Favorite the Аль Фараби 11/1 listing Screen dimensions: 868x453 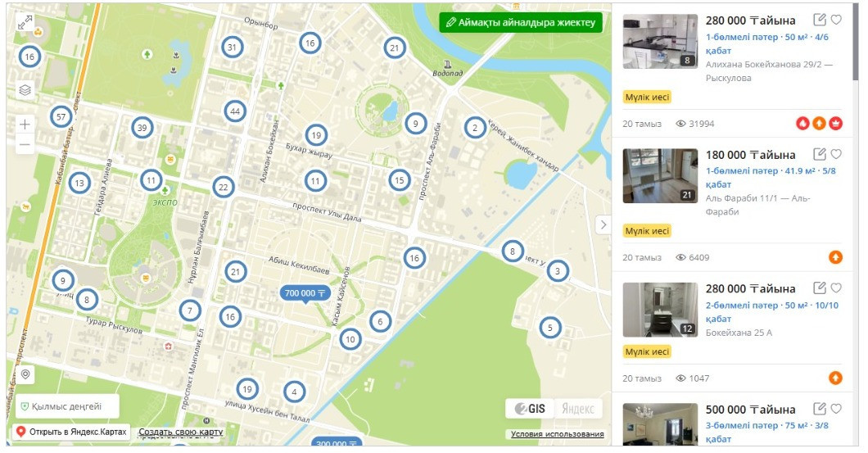click(836, 154)
